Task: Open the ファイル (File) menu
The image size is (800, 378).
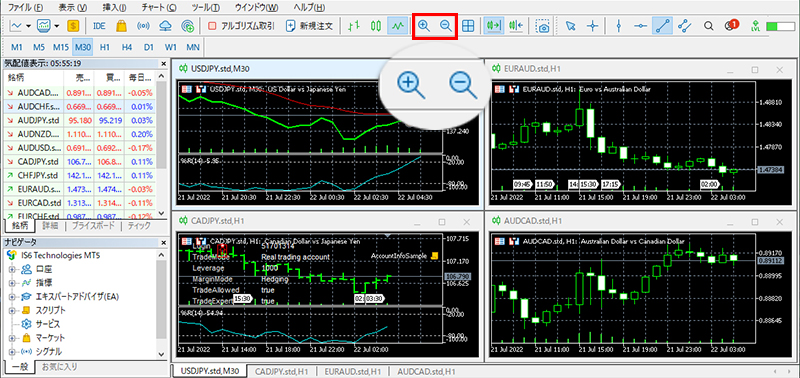Action: point(26,8)
